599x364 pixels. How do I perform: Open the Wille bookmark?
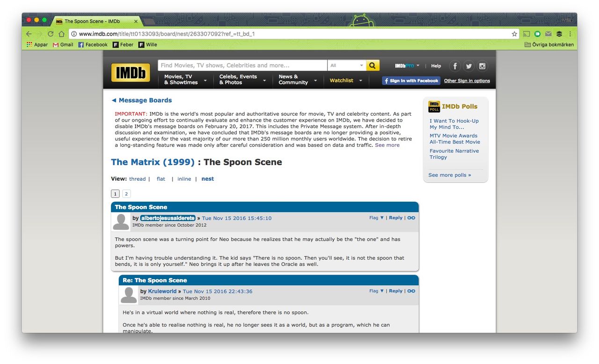tap(147, 44)
